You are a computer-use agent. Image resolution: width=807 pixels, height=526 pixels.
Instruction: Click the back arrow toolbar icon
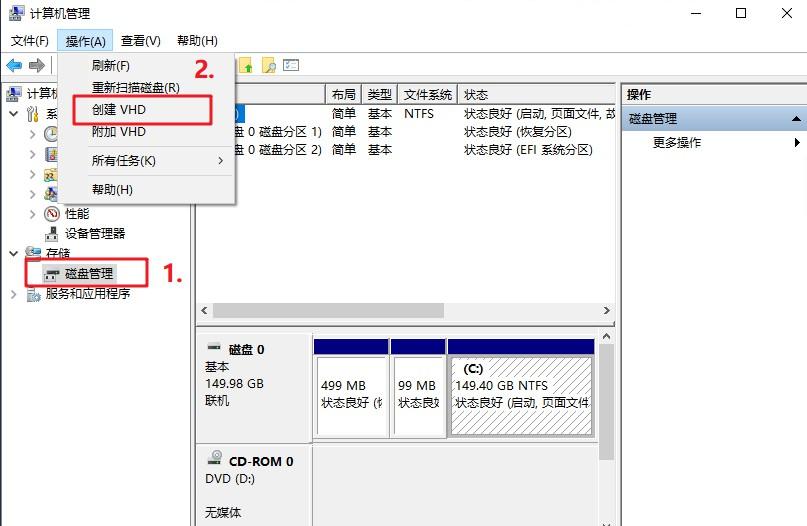[14, 65]
